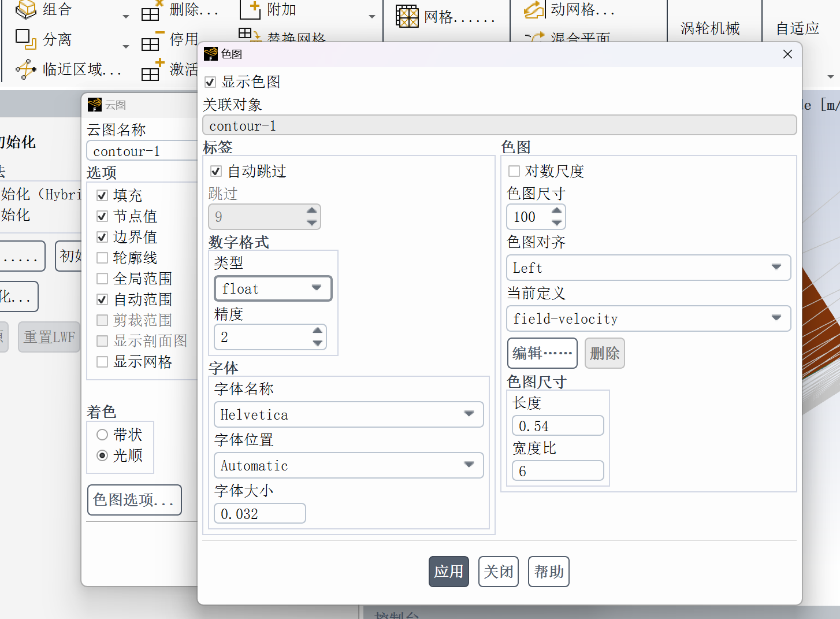The width and height of the screenshot is (840, 619).
Task: Click the 网格 mesh grid icon
Action: tap(407, 16)
